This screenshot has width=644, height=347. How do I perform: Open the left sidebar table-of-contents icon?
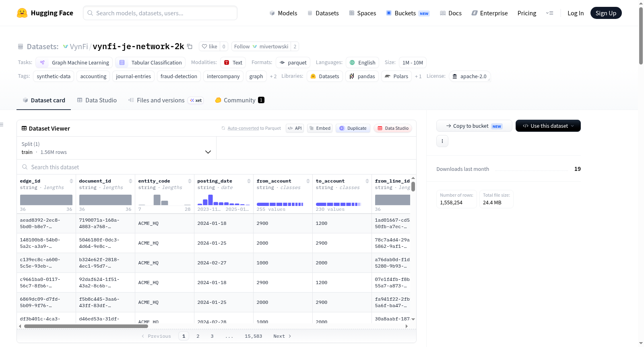tap(2, 125)
